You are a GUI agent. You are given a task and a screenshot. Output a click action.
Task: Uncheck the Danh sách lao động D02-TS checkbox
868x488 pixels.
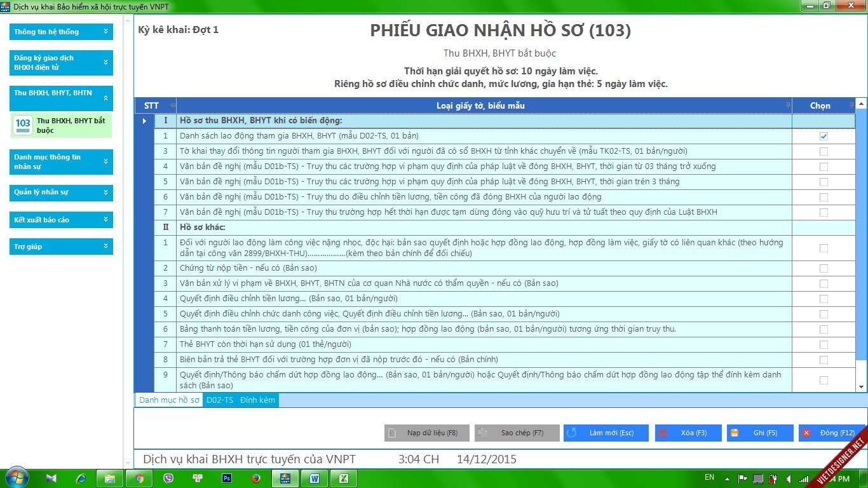824,136
